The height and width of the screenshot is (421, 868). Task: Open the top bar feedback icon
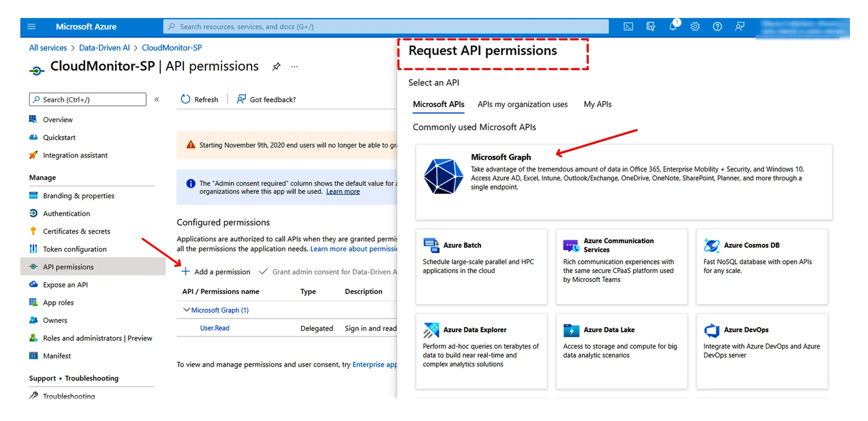point(739,27)
